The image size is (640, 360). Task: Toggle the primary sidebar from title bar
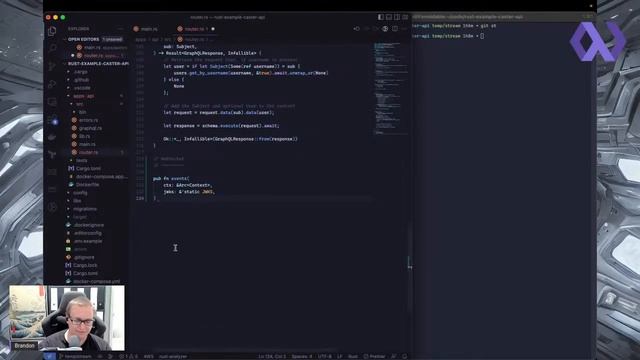pyautogui.click(x=380, y=17)
